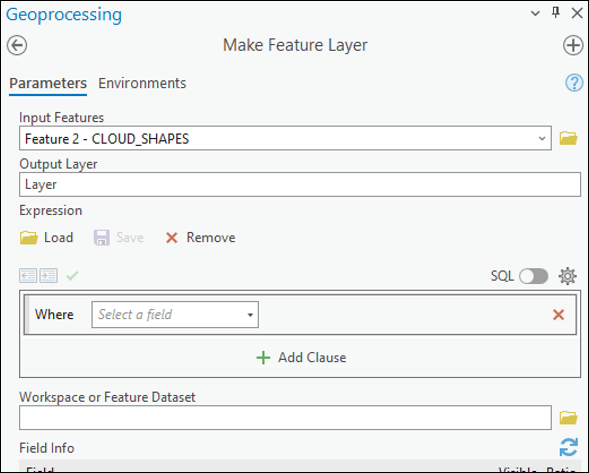Open the add-to-model plus icon

(x=573, y=45)
